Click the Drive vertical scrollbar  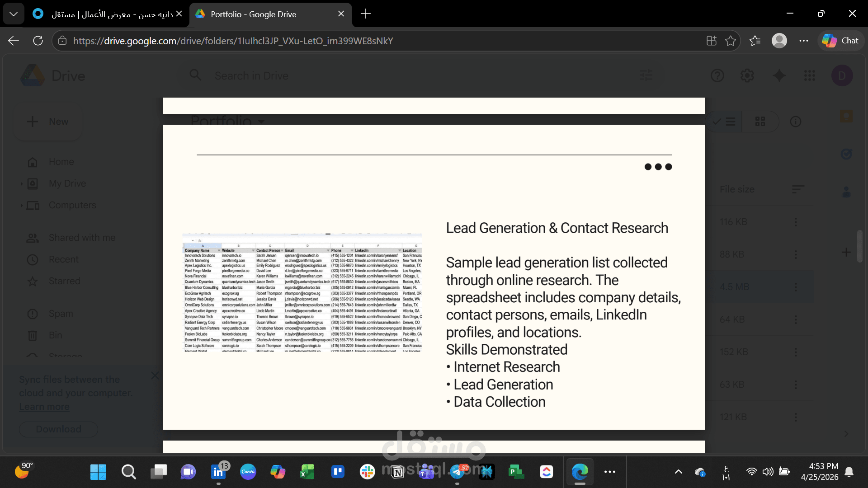coord(860,246)
